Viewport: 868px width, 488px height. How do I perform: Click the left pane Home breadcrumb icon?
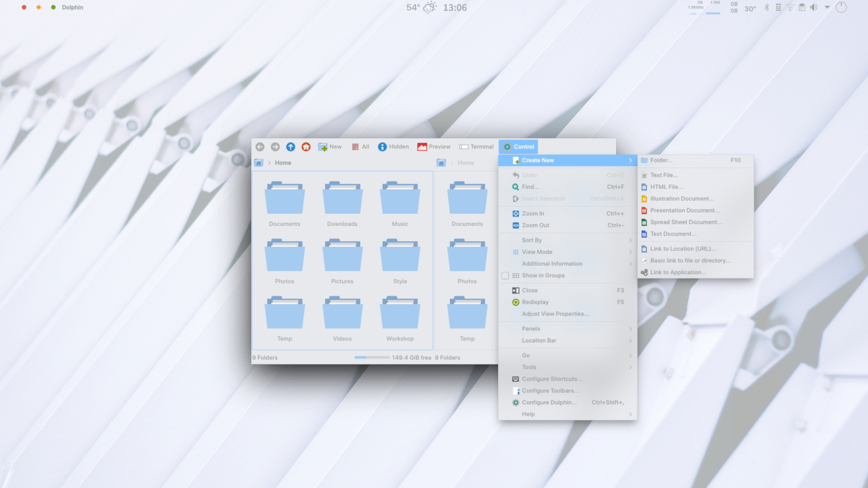(259, 162)
